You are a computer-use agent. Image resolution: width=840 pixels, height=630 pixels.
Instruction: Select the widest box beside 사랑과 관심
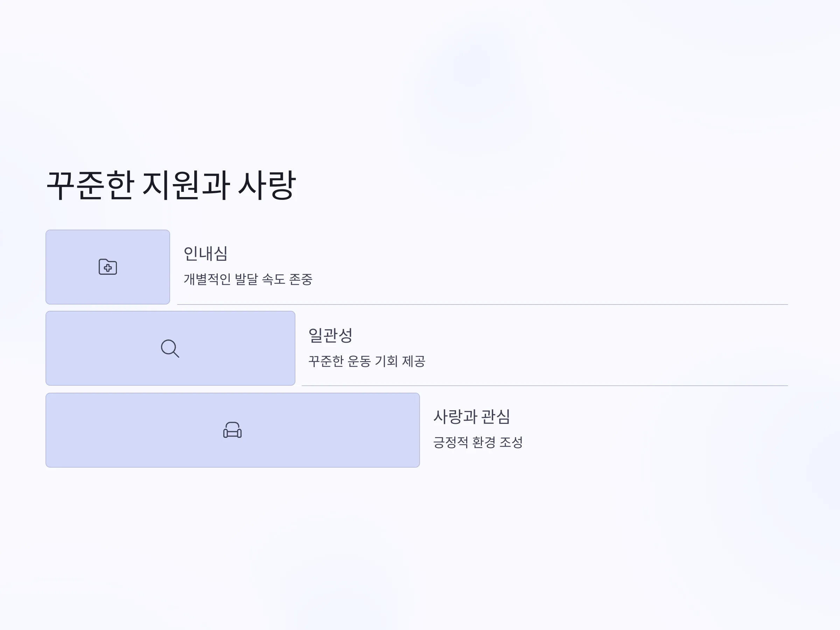[x=233, y=430]
